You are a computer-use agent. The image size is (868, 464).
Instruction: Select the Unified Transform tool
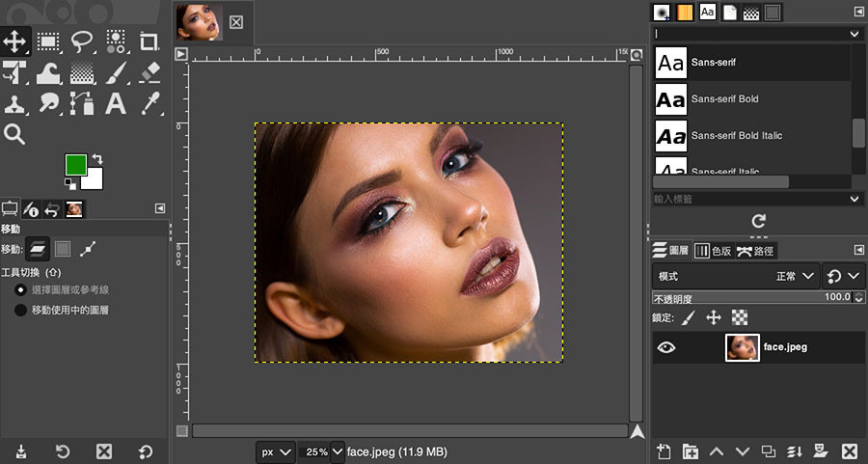click(x=14, y=72)
